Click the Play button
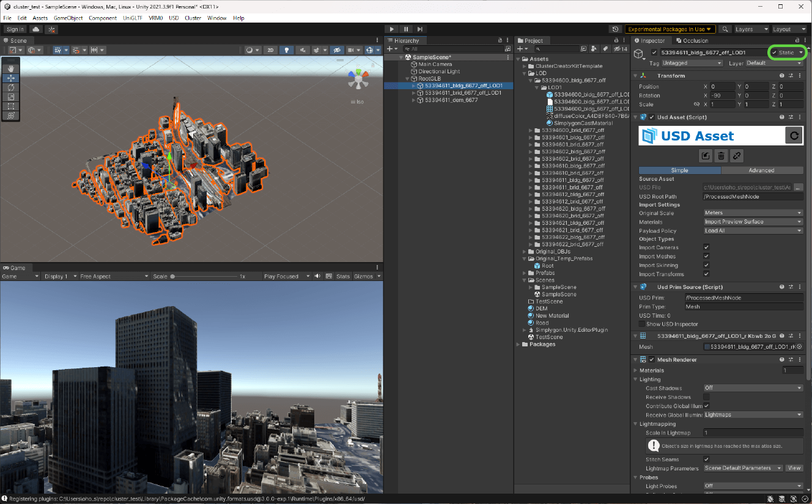Screen dimensions: 812x504 tap(392, 29)
